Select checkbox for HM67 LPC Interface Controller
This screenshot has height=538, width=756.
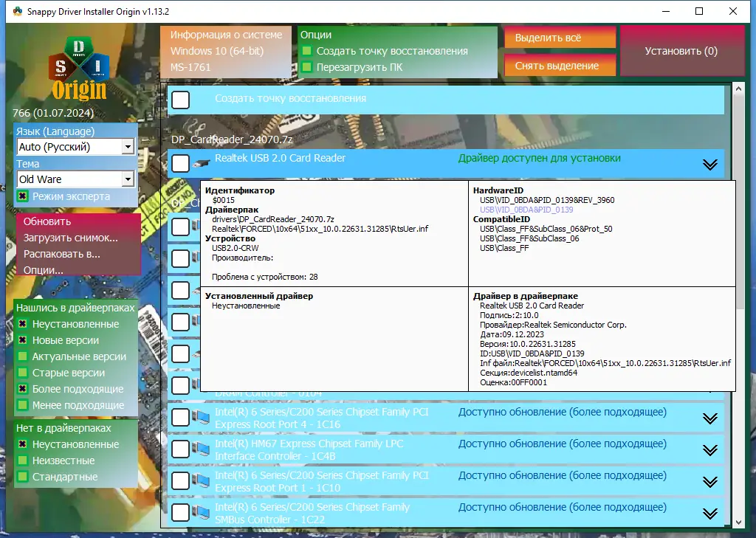pyautogui.click(x=180, y=449)
